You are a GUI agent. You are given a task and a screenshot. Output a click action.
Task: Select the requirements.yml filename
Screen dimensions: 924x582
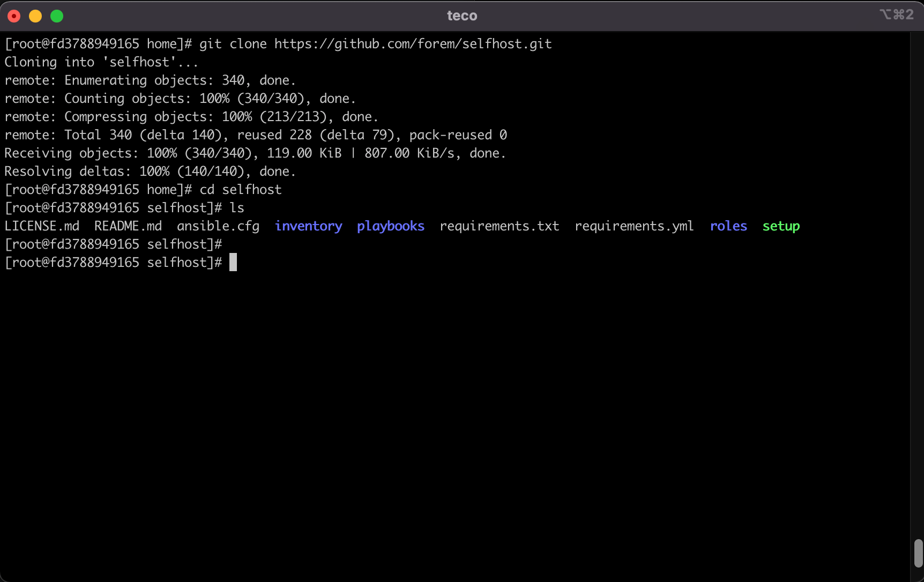click(x=634, y=226)
